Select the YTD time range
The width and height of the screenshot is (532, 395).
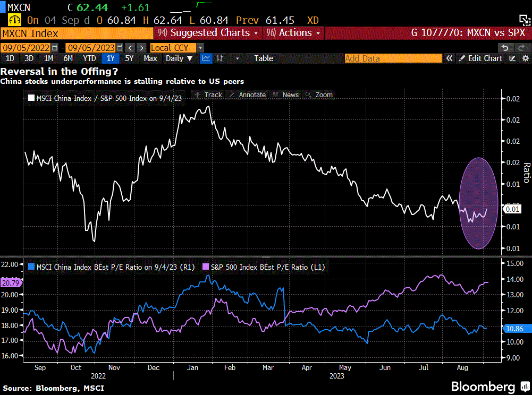(x=90, y=58)
